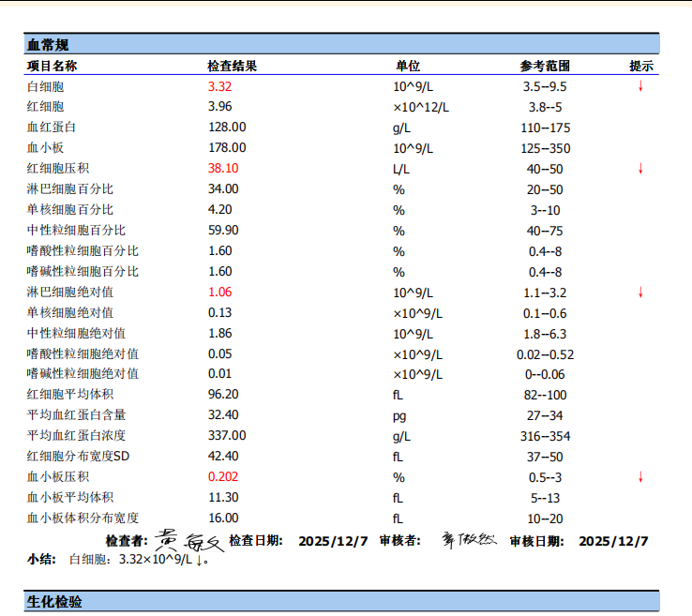The height and width of the screenshot is (616, 692).
Task: Click the date next to 检查日期
Action: pos(333,541)
